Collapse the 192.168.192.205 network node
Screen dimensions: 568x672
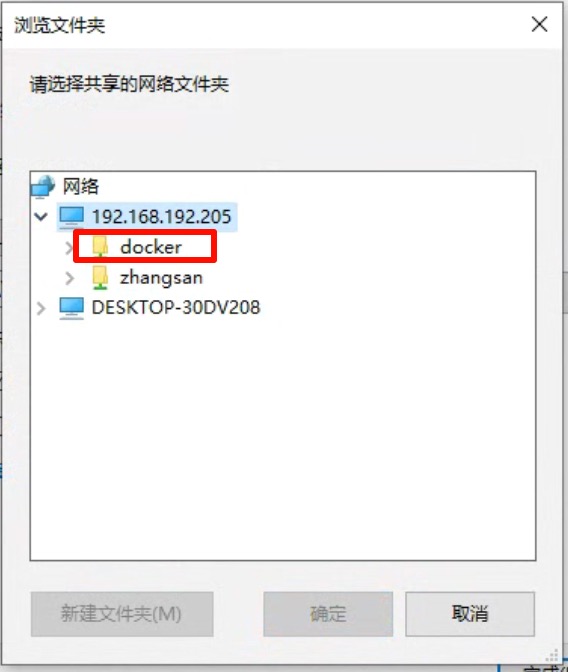click(x=41, y=216)
